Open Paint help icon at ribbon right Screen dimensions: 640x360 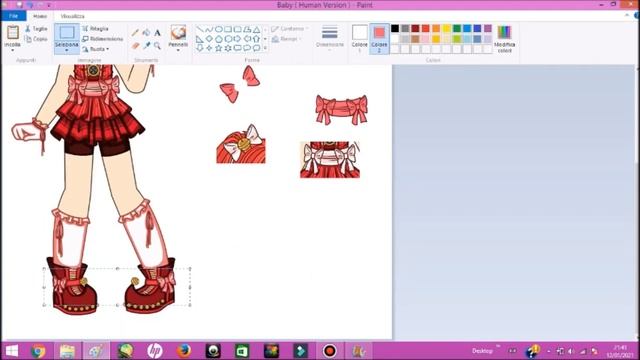point(637,16)
